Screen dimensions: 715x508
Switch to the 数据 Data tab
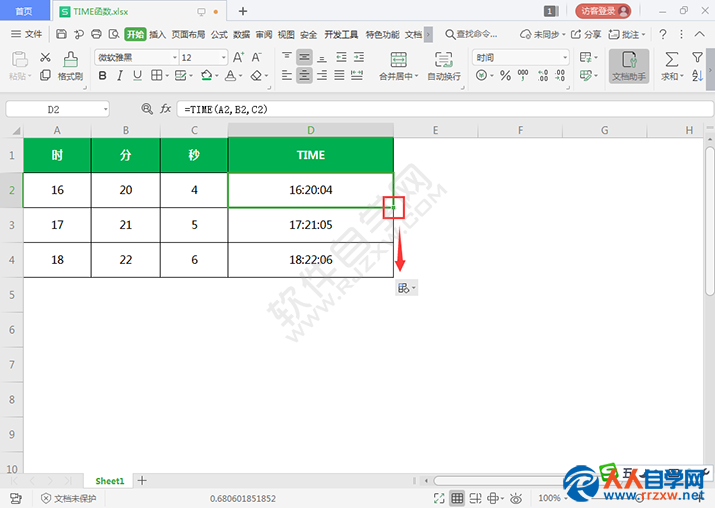[241, 34]
